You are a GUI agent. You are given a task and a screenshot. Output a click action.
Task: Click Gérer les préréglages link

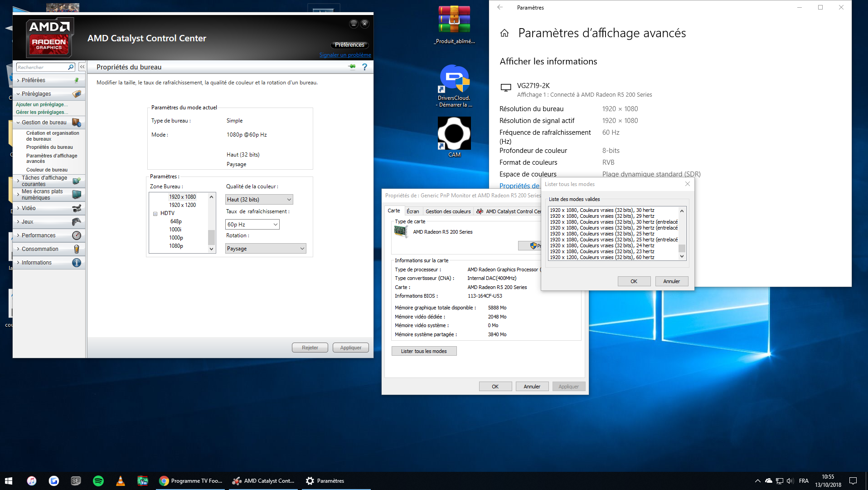(x=42, y=112)
